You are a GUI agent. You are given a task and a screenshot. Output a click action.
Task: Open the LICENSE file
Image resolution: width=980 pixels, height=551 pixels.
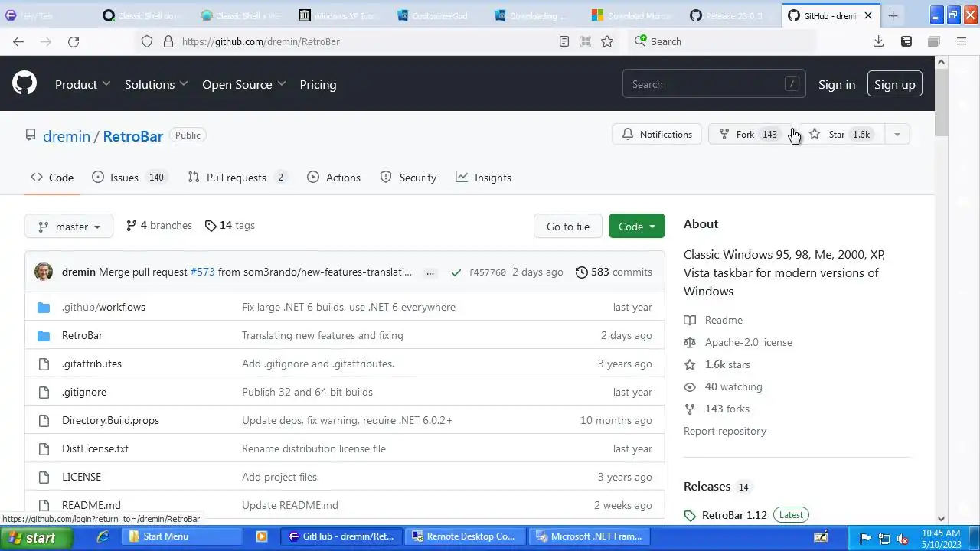[x=81, y=477]
